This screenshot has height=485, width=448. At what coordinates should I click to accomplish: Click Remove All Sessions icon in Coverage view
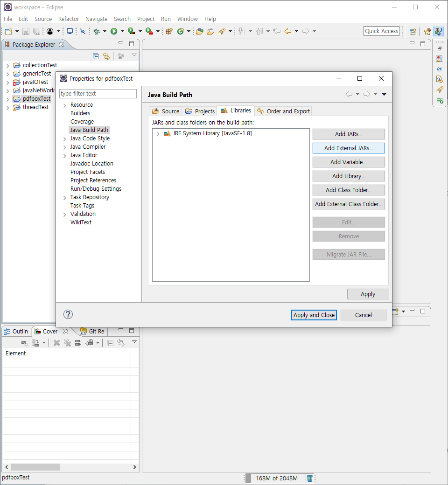click(x=67, y=343)
